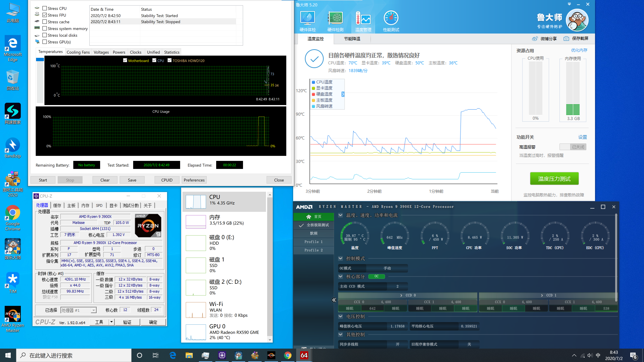Collapse Ryzen Master sidebar double-arrow
644x362 pixels.
pyautogui.click(x=334, y=300)
